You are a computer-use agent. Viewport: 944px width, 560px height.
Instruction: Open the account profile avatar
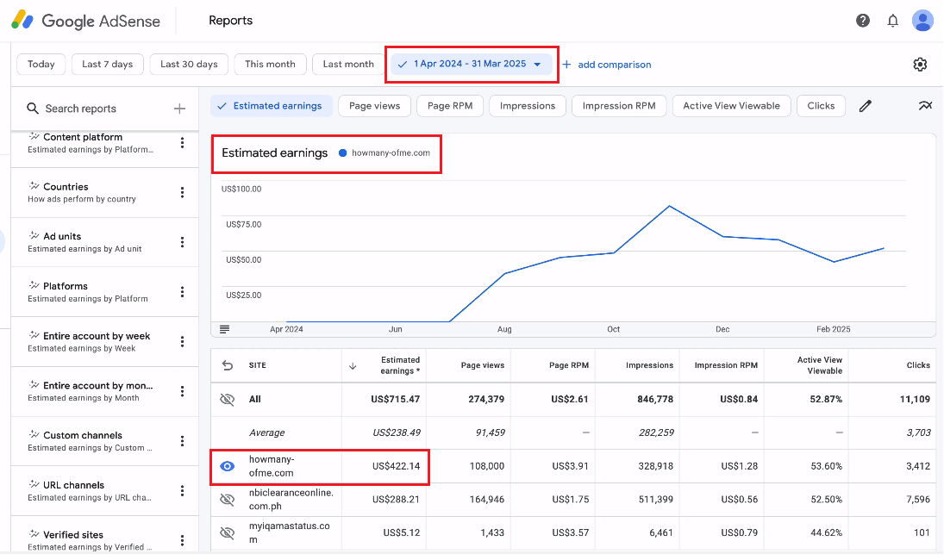click(x=922, y=21)
